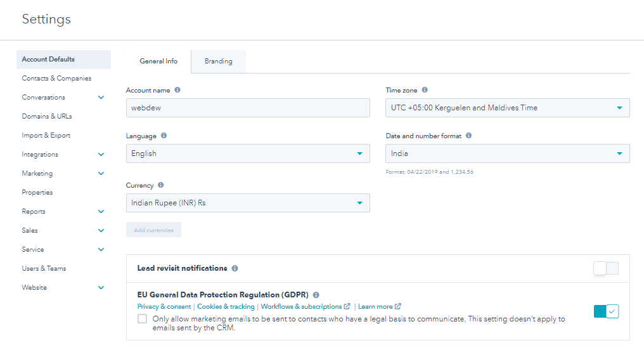Open the Cookies & tracking link

click(226, 306)
